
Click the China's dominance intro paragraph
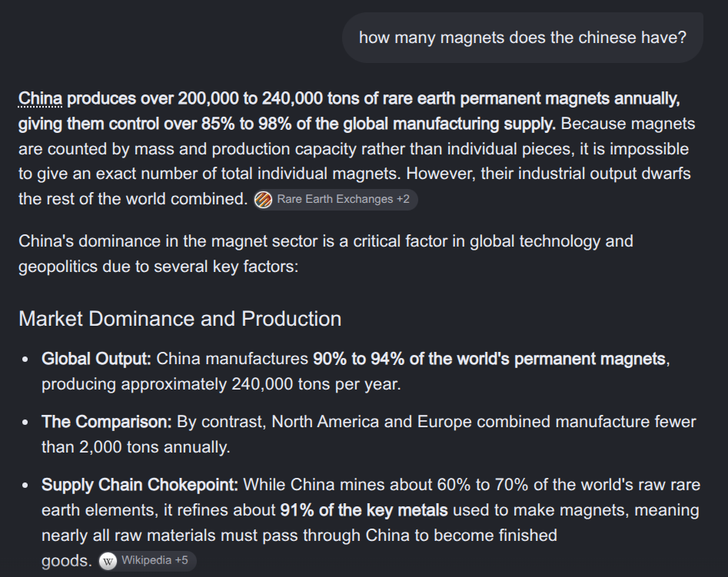[325, 254]
